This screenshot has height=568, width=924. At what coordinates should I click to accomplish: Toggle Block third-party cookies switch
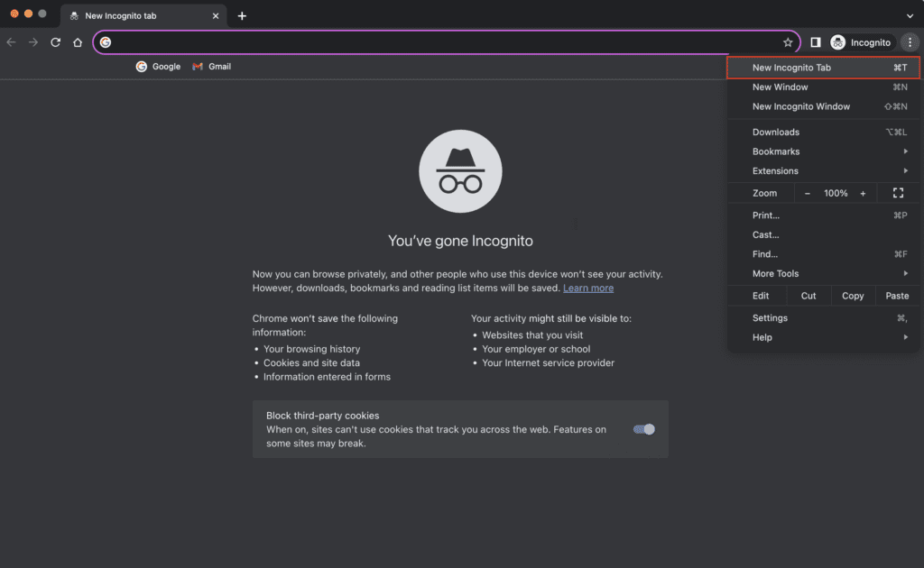(643, 429)
